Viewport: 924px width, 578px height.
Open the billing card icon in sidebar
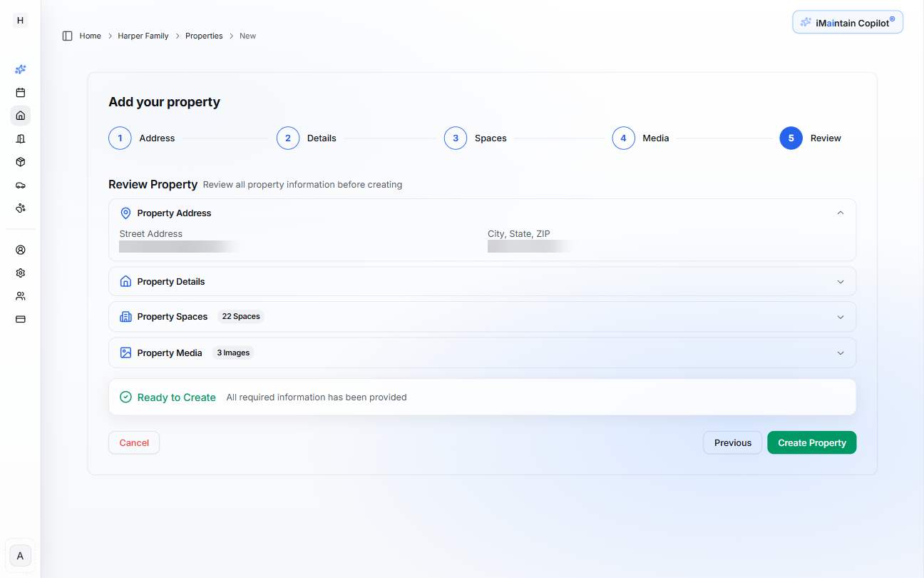pyautogui.click(x=20, y=319)
